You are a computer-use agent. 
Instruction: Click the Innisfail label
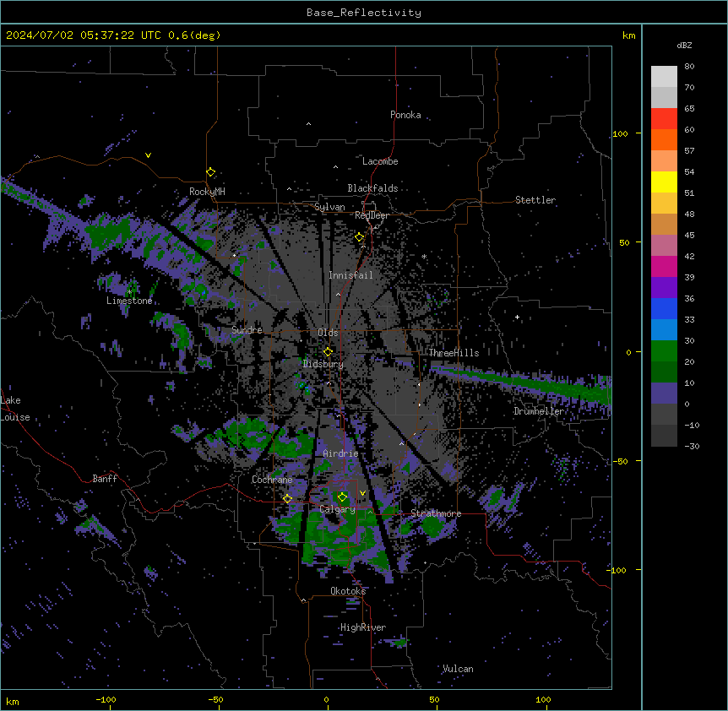pyautogui.click(x=350, y=275)
